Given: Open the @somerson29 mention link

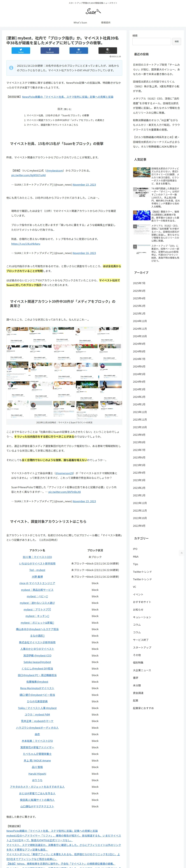Looking at the screenshot, I should click(x=64, y=473).
